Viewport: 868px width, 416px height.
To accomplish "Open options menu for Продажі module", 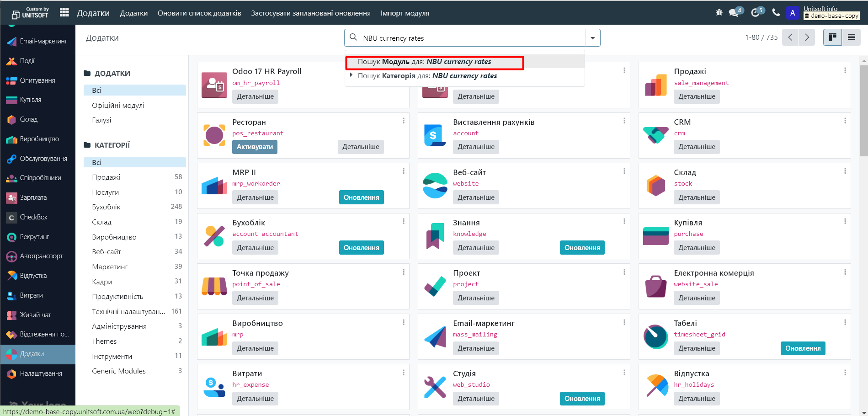I will pyautogui.click(x=845, y=70).
